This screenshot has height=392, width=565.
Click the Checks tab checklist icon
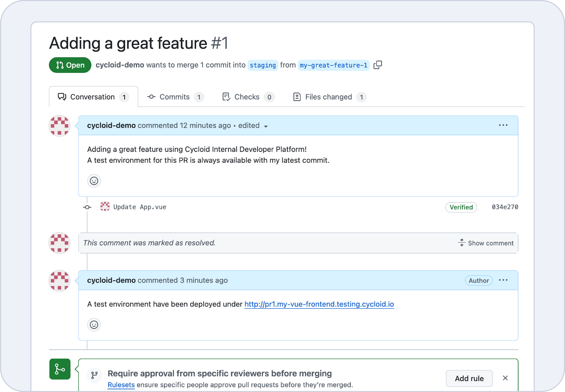point(226,97)
